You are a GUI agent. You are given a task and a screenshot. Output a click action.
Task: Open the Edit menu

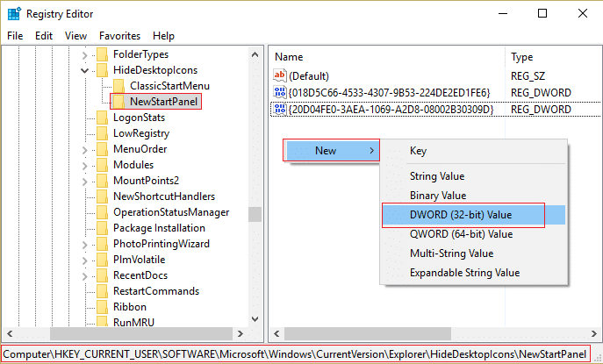coord(44,36)
